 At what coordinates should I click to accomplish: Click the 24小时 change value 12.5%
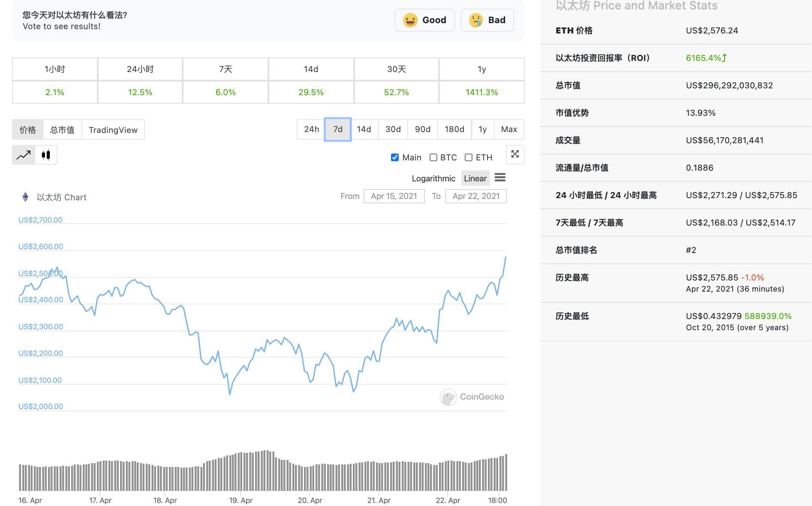[140, 92]
